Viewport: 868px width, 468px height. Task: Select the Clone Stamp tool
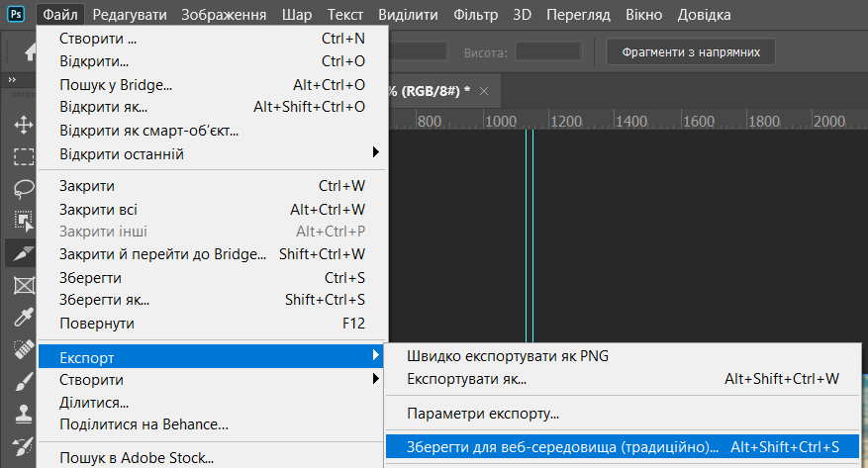pyautogui.click(x=23, y=414)
